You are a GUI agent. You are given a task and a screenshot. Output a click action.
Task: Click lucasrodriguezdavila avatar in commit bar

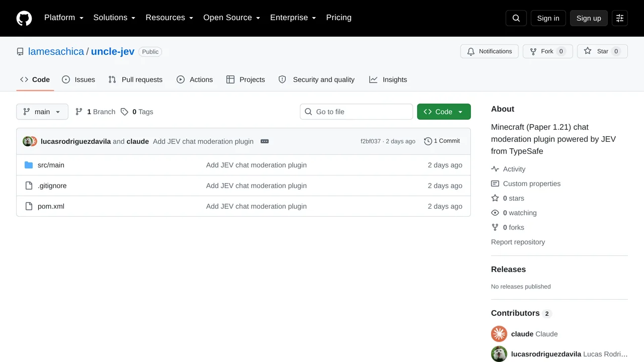point(27,141)
